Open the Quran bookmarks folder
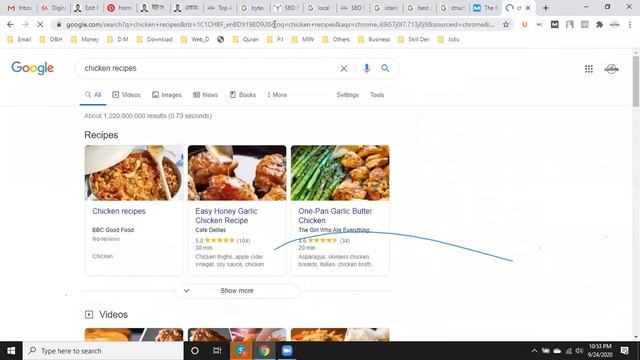Screen dimensions: 640x360 [246, 40]
